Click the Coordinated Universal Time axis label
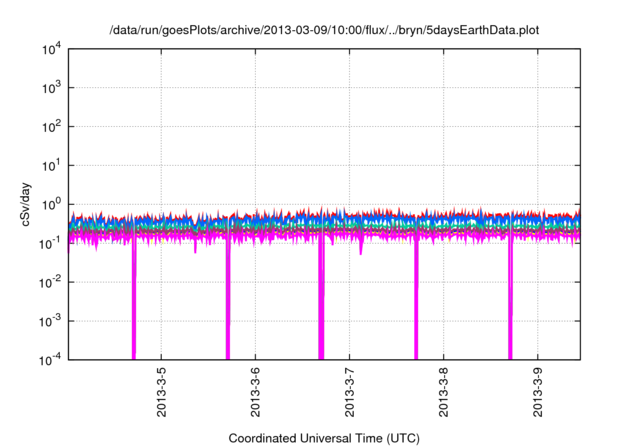This screenshot has width=640, height=448. pyautogui.click(x=324, y=438)
